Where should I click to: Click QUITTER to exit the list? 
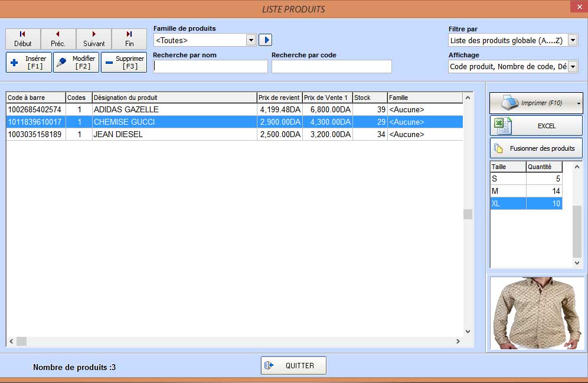click(293, 365)
